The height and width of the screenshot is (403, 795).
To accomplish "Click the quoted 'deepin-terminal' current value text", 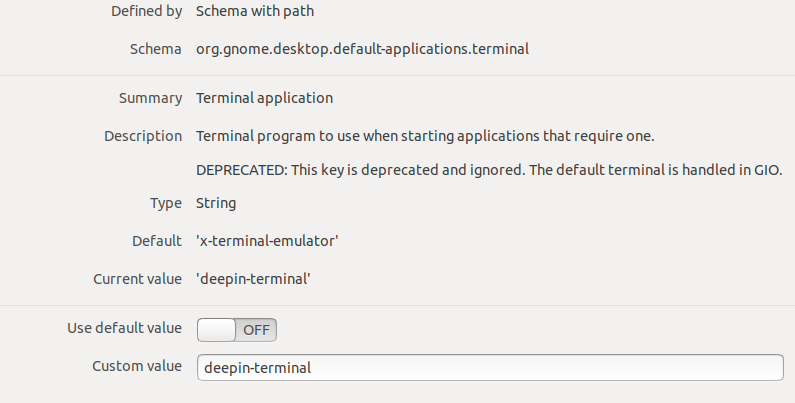I will pyautogui.click(x=253, y=279).
